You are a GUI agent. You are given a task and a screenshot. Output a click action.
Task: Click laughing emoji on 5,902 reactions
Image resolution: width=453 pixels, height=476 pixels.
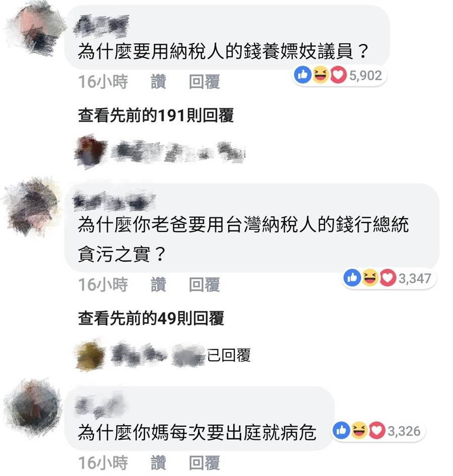click(x=321, y=75)
